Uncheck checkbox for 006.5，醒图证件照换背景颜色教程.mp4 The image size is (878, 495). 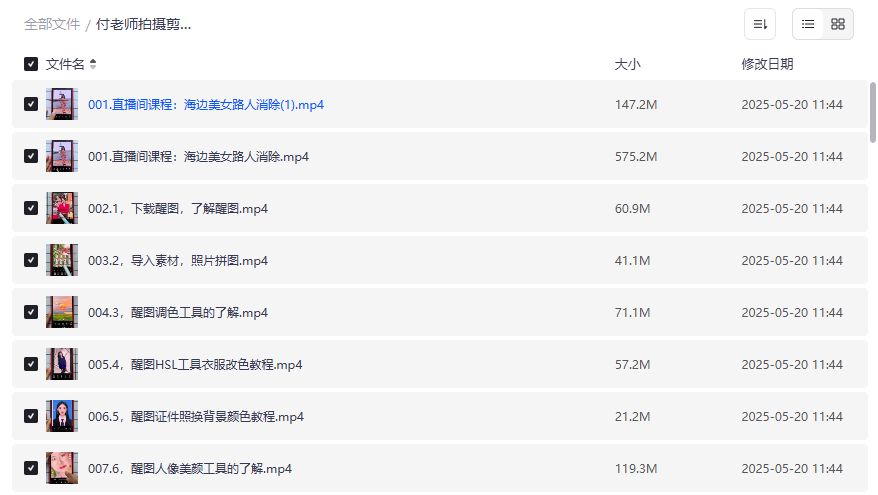point(31,416)
